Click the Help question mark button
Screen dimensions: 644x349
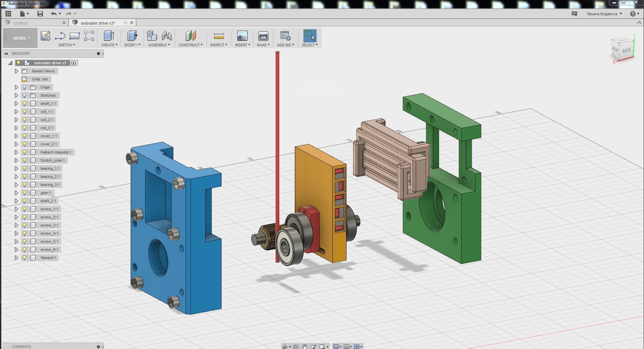[x=633, y=14]
